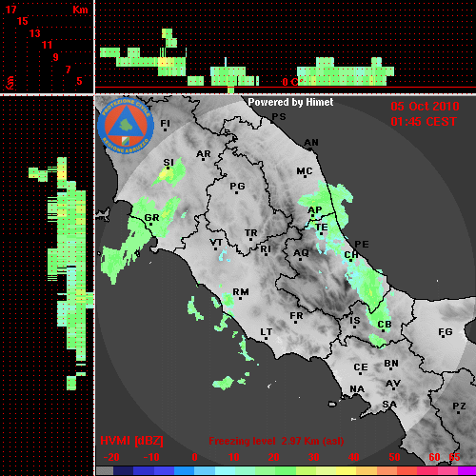Click the AP city label
The width and height of the screenshot is (476, 476).
(x=314, y=210)
